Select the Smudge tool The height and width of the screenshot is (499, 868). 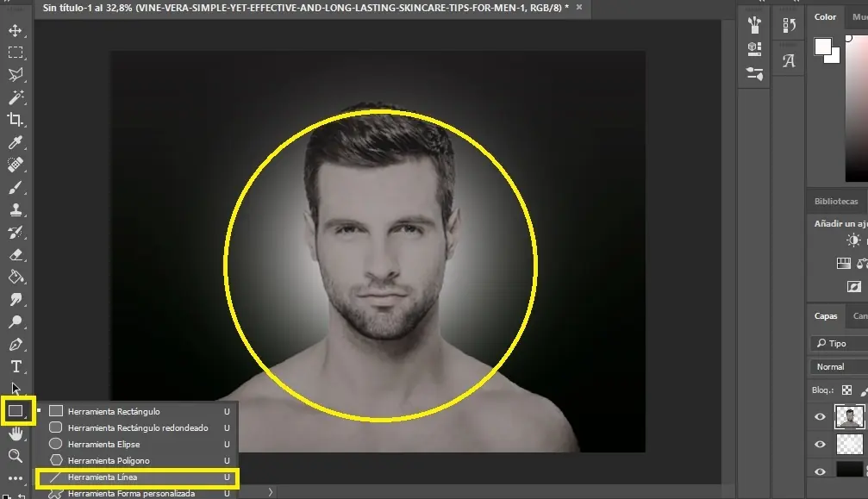(16, 300)
